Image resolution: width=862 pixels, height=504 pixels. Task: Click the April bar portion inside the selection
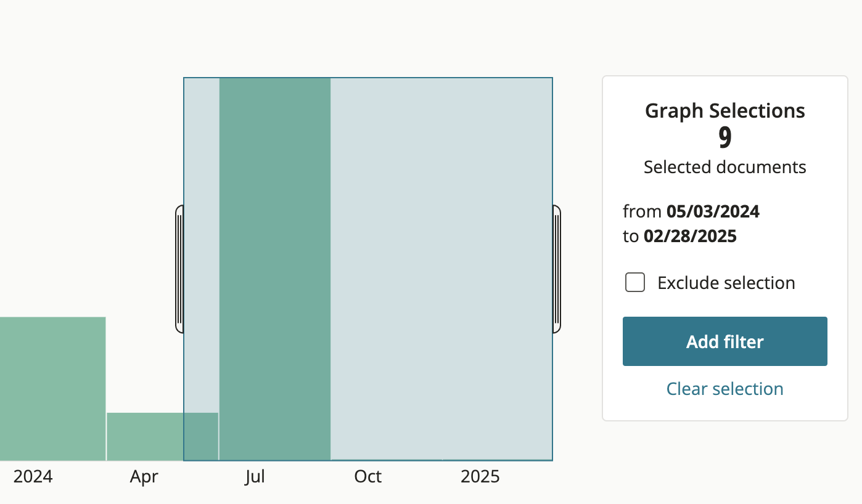[x=201, y=437]
